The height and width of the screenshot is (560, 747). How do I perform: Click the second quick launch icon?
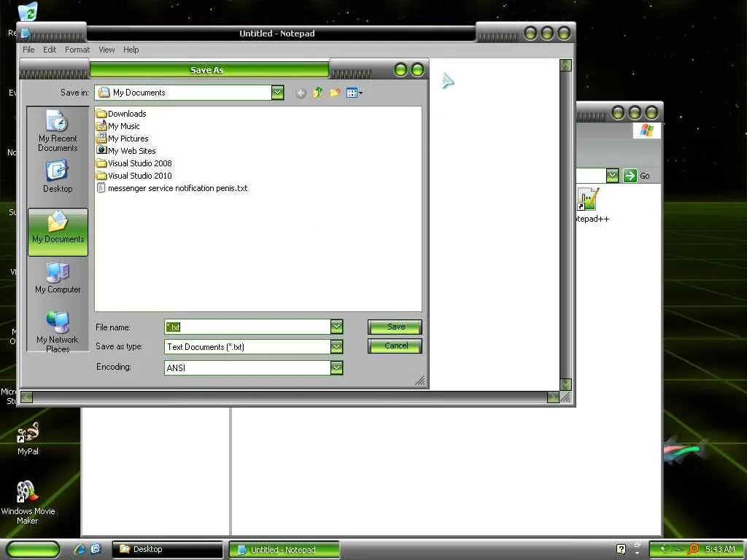(x=96, y=549)
